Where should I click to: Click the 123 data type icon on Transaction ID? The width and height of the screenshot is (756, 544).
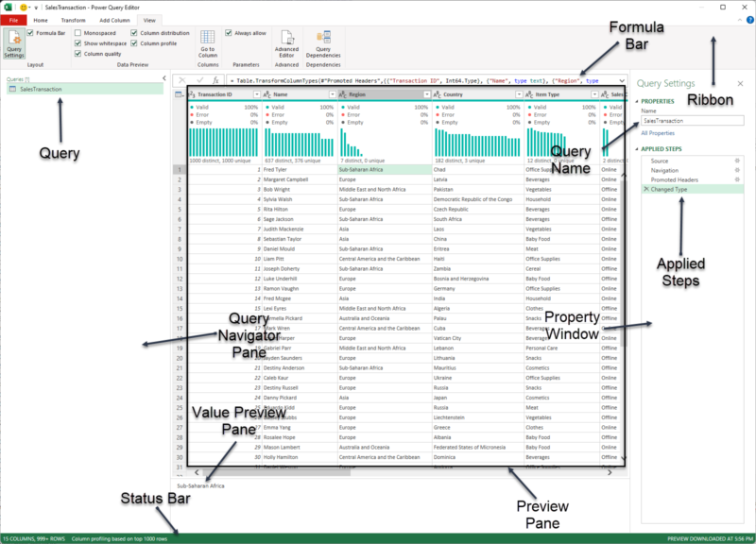pos(190,93)
